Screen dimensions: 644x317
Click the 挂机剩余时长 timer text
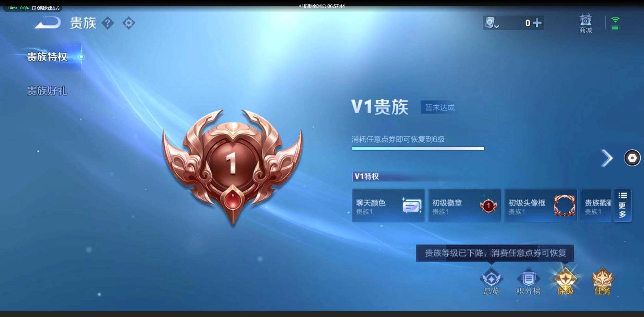[x=322, y=6]
